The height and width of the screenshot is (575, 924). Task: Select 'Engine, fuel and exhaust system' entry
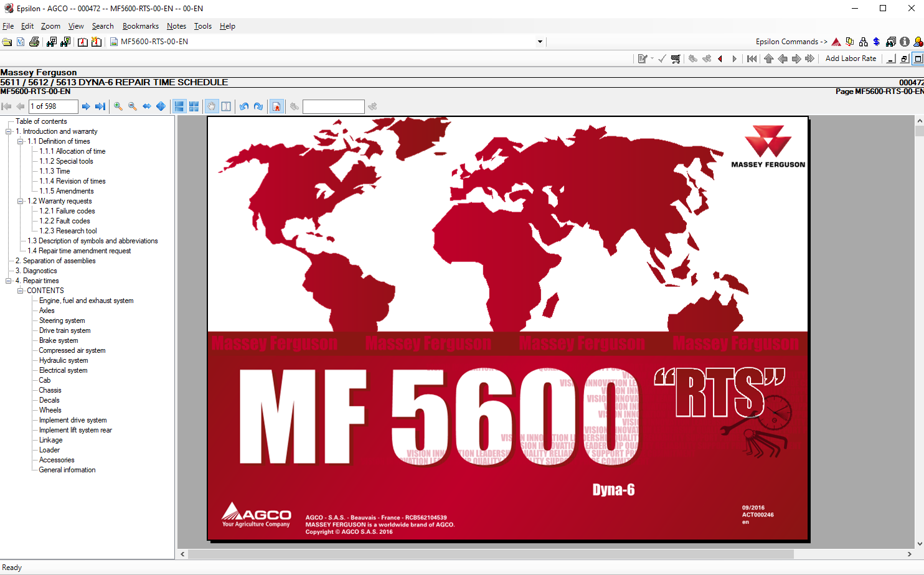(87, 301)
